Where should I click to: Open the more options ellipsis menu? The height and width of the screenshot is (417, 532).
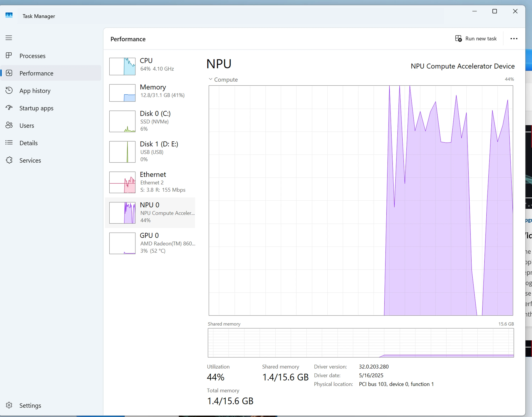click(x=514, y=39)
